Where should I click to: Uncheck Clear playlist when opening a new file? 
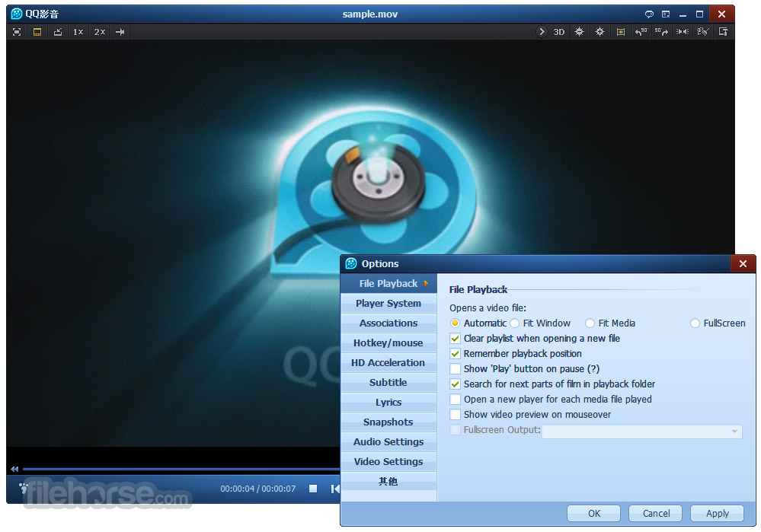click(456, 339)
